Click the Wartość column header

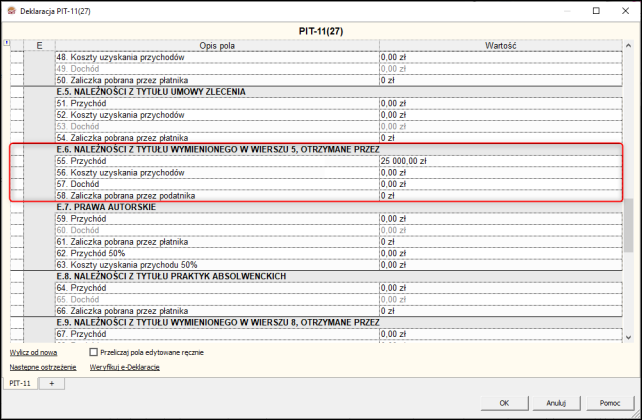click(500, 45)
